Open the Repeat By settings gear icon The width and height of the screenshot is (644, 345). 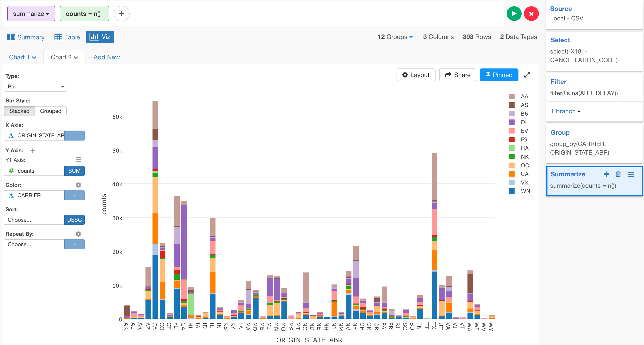78,234
